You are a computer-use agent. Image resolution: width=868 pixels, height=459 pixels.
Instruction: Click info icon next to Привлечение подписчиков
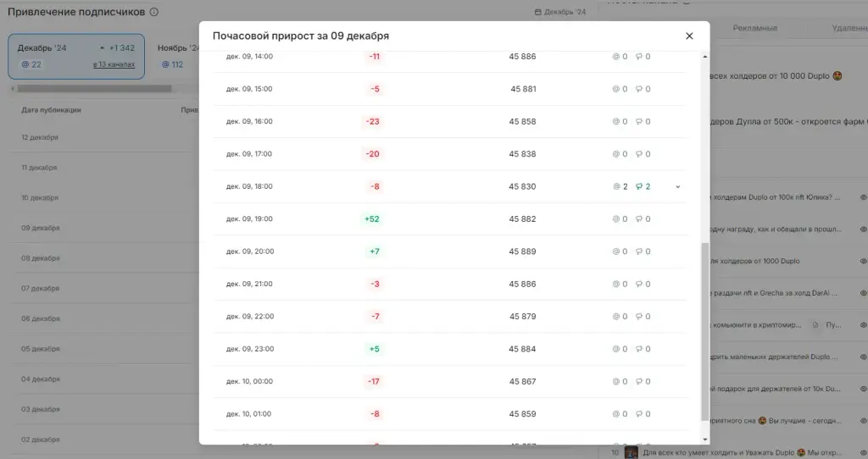tap(154, 12)
